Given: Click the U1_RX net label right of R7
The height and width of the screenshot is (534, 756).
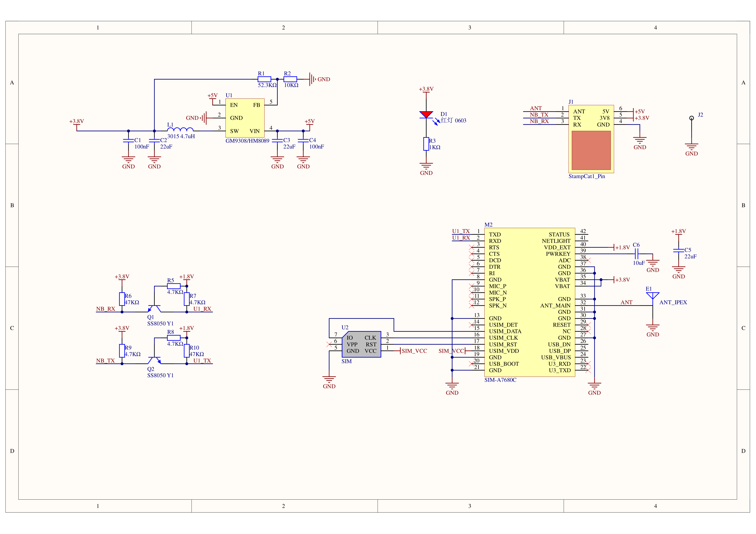Looking at the screenshot, I should [x=202, y=309].
